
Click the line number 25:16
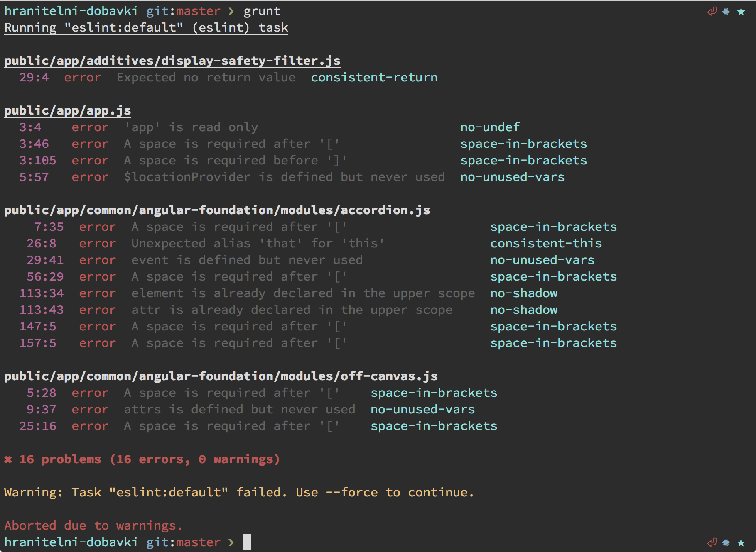[x=38, y=426]
